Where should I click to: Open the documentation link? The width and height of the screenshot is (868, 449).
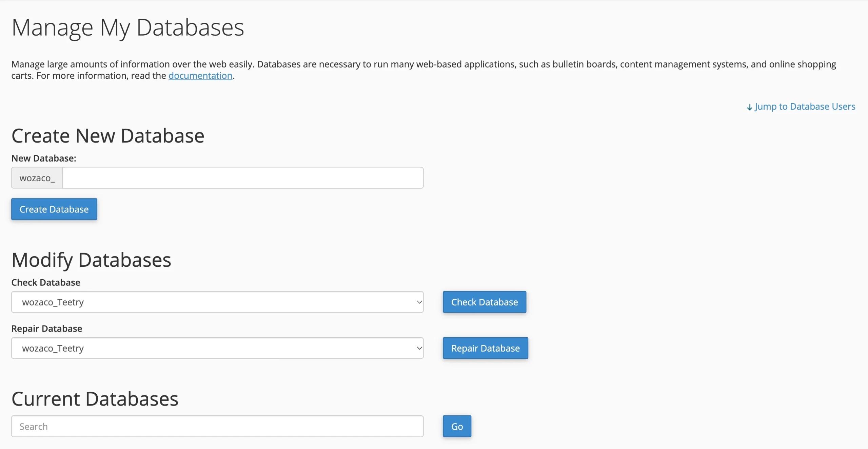click(x=200, y=75)
